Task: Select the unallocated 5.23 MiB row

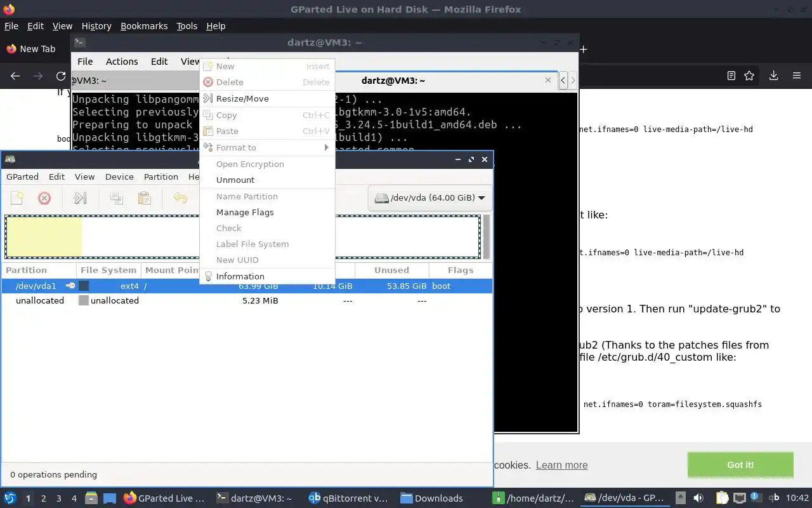Action: (x=246, y=300)
